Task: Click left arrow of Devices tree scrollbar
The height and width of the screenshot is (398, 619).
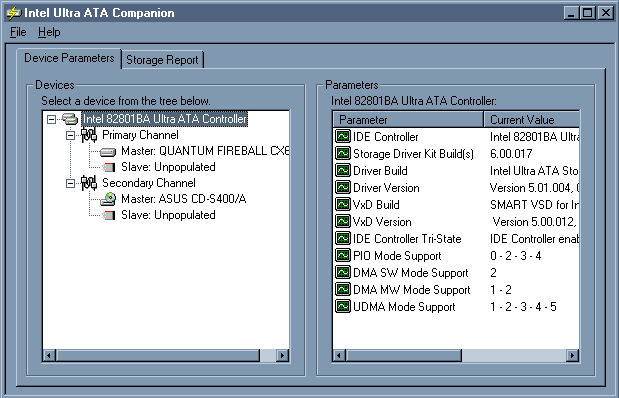Action: [49, 355]
